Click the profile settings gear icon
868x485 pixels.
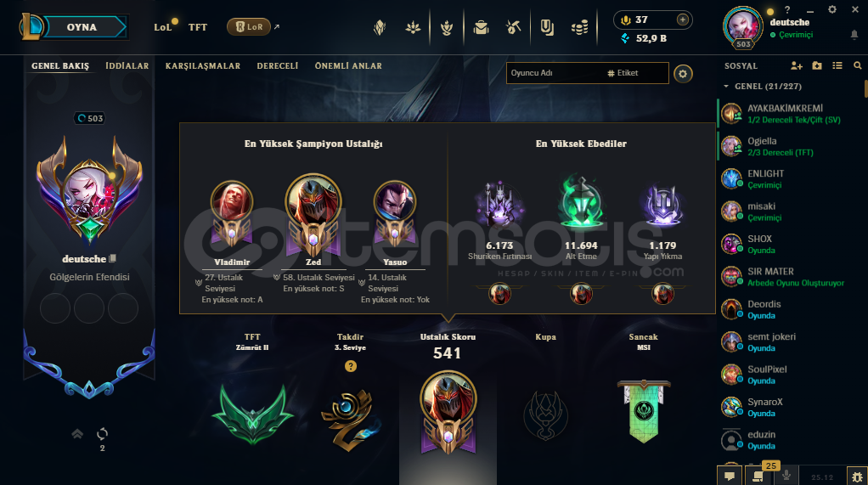[x=683, y=74]
